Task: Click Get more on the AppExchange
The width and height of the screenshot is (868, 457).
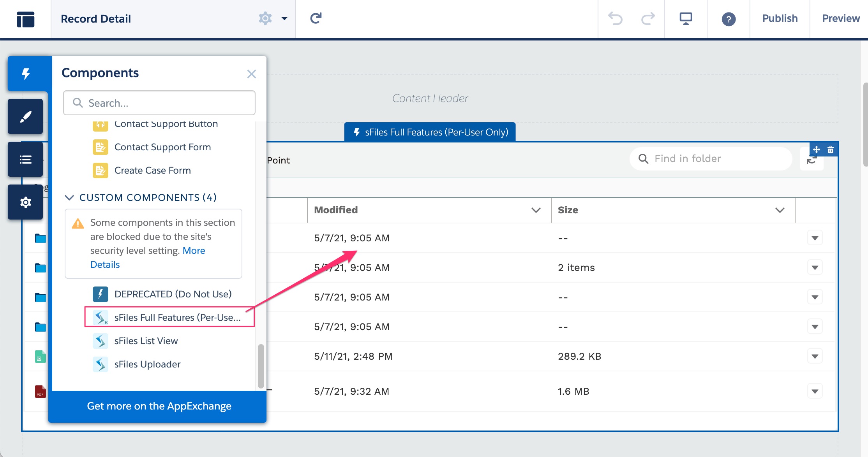Action: pyautogui.click(x=159, y=406)
